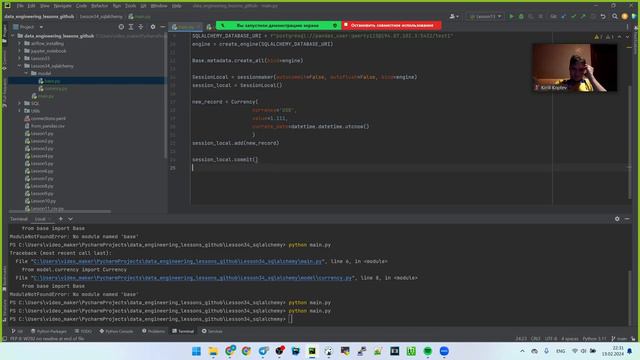The height and width of the screenshot is (360, 640).
Task: Click green screen-sharing status banner
Action: (x=278, y=25)
